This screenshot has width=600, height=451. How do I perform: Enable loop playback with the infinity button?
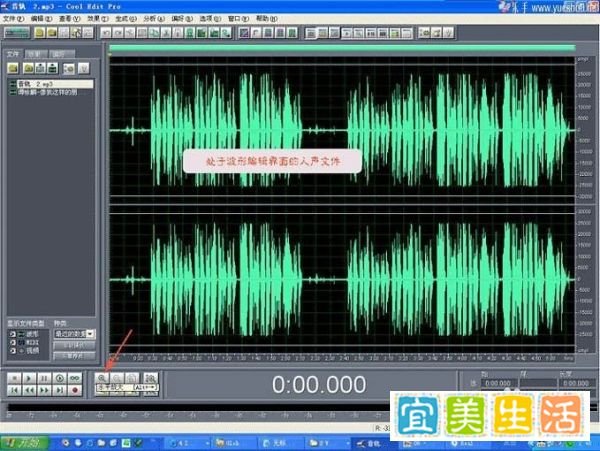(x=75, y=378)
